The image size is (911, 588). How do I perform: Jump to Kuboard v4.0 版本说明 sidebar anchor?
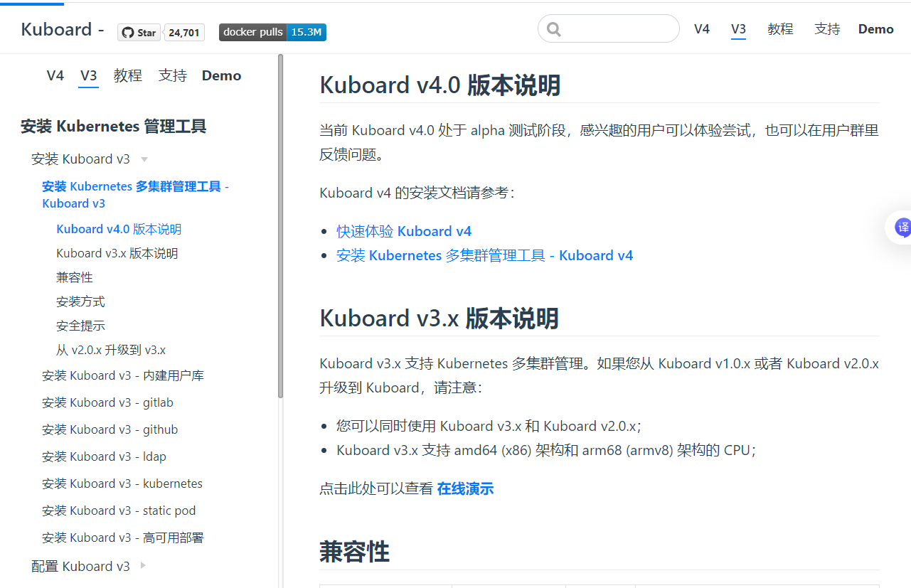[x=119, y=229]
